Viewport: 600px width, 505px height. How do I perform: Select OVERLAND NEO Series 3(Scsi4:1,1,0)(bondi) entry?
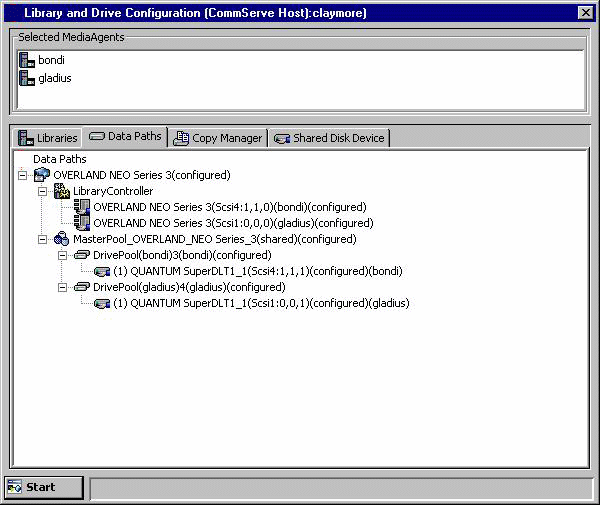tap(229, 207)
